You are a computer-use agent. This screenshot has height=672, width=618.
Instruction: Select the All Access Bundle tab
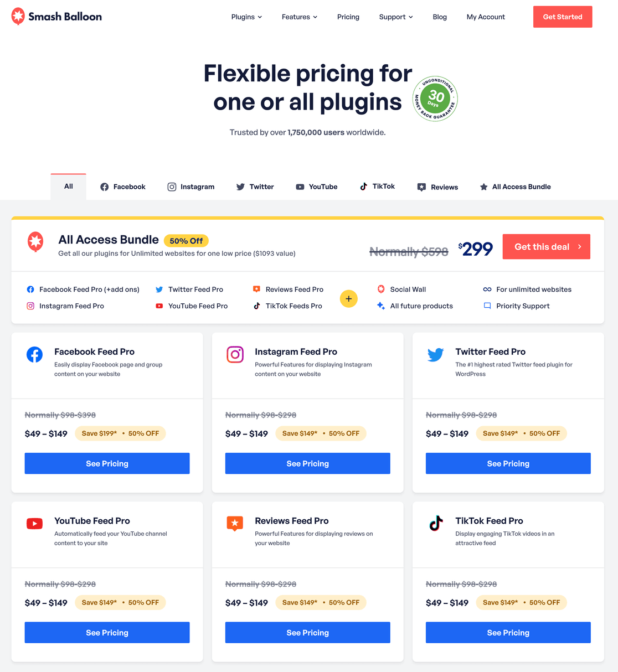pos(515,187)
